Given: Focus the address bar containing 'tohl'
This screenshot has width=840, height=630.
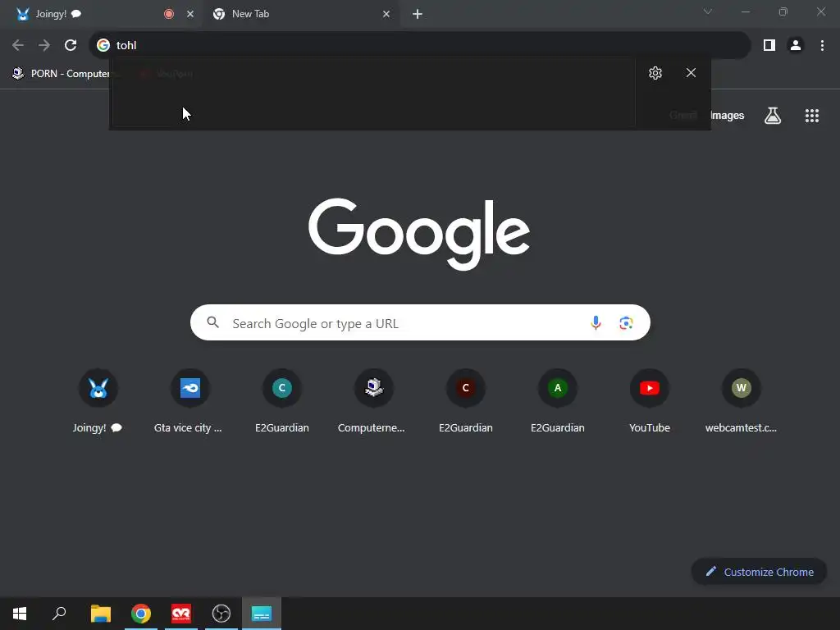Looking at the screenshot, I should [419, 45].
